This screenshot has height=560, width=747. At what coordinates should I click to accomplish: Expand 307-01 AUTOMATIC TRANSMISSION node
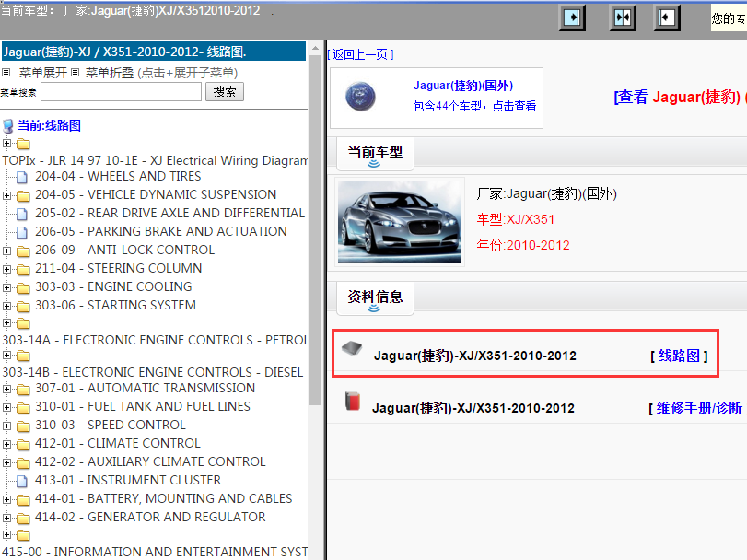tap(6, 389)
